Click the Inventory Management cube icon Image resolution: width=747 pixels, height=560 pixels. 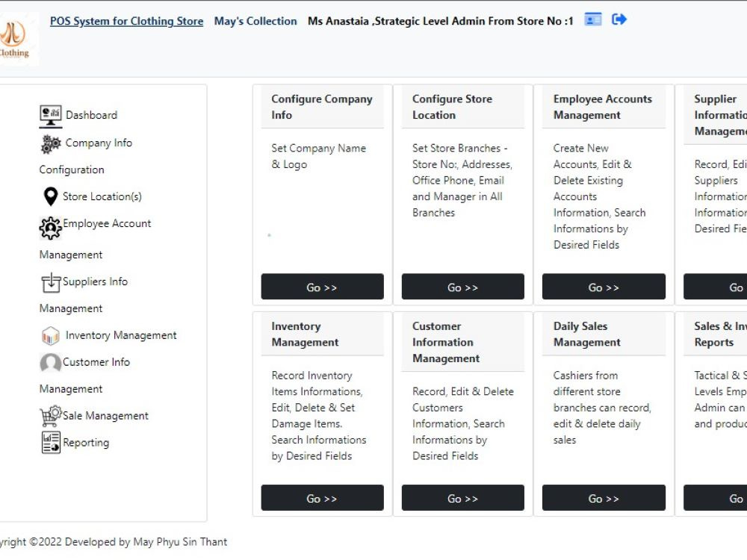(51, 336)
